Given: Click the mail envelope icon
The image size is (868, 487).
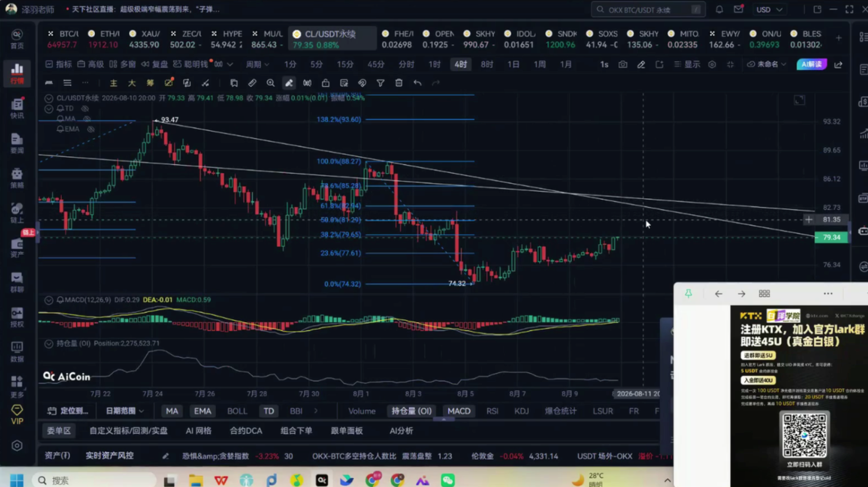Looking at the screenshot, I should [x=738, y=9].
